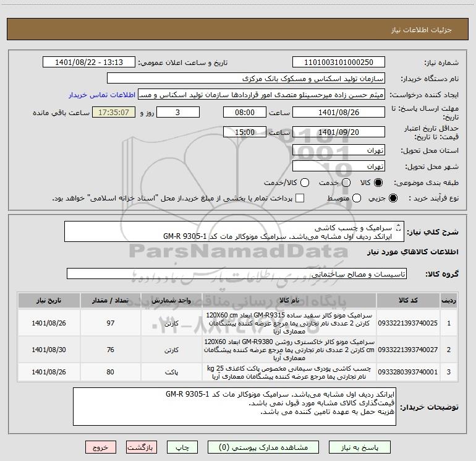Click item code 0933221393740025
The image size is (476, 461).
coord(408,323)
